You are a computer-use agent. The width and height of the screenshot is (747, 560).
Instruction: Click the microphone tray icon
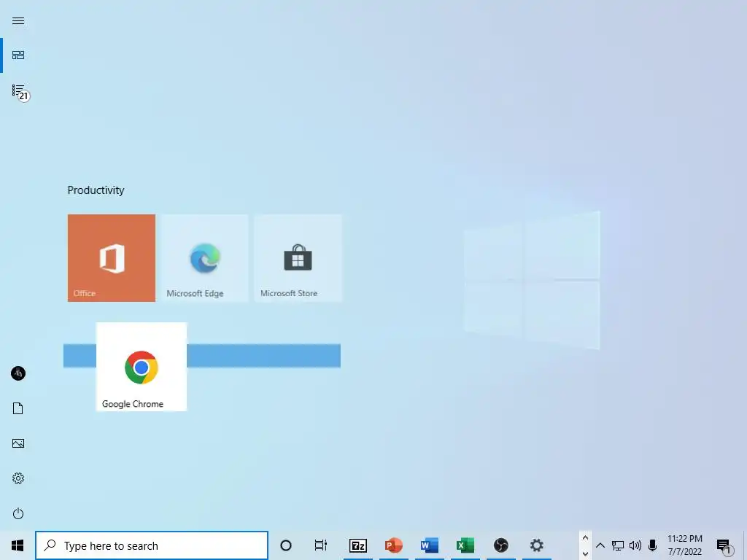point(653,545)
